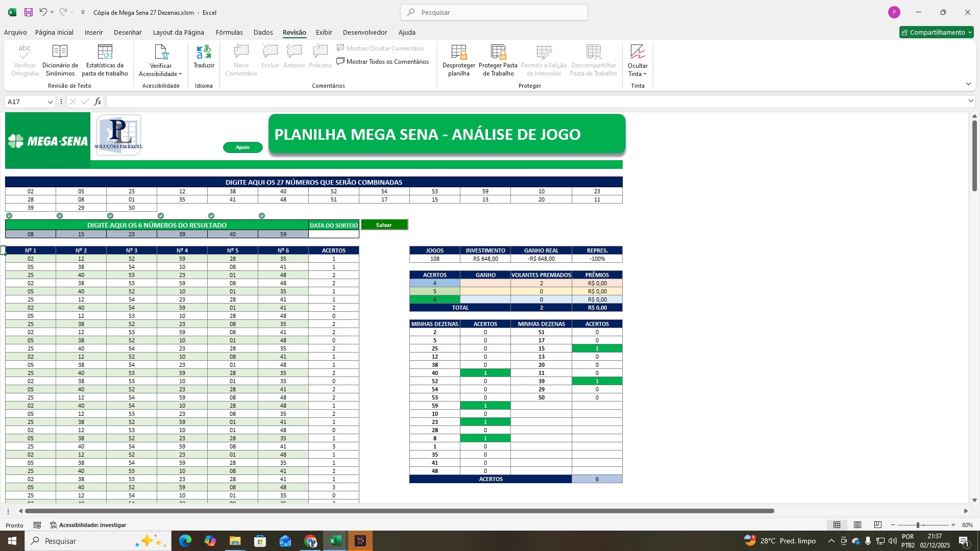Click Mostrar Todos os Comentários

(x=383, y=62)
